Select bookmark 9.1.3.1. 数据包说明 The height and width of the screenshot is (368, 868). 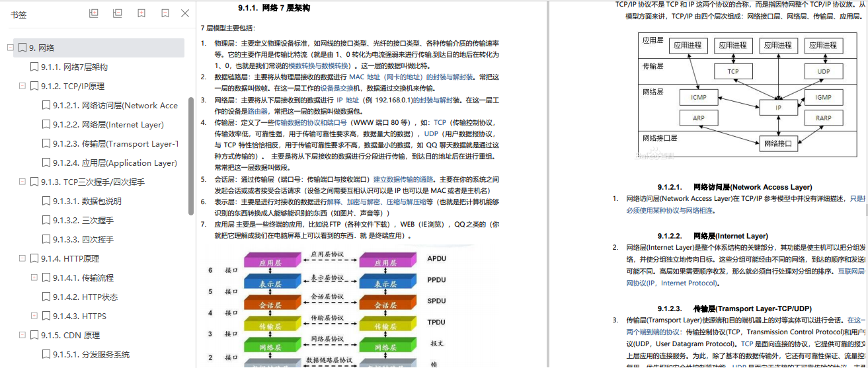87,201
